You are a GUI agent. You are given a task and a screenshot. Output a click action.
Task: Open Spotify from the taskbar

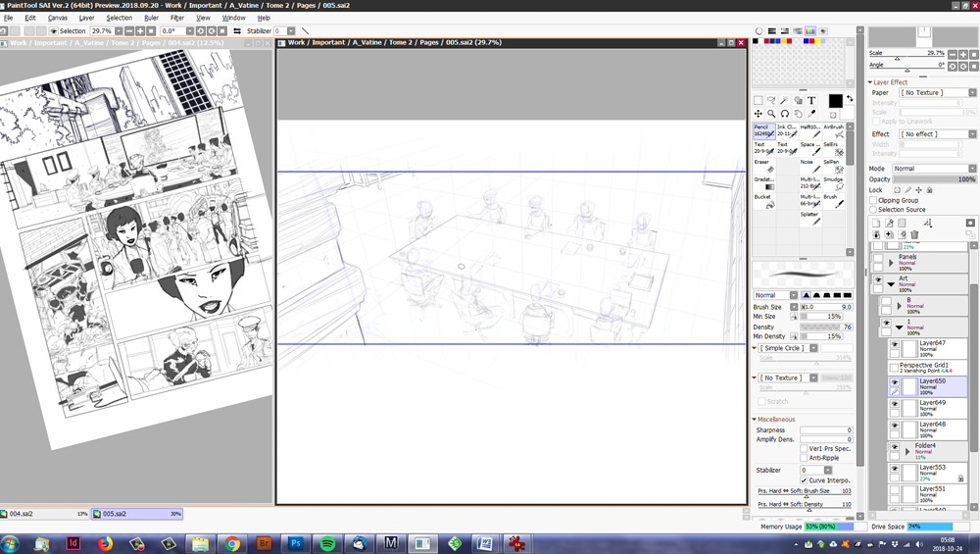[x=327, y=543]
